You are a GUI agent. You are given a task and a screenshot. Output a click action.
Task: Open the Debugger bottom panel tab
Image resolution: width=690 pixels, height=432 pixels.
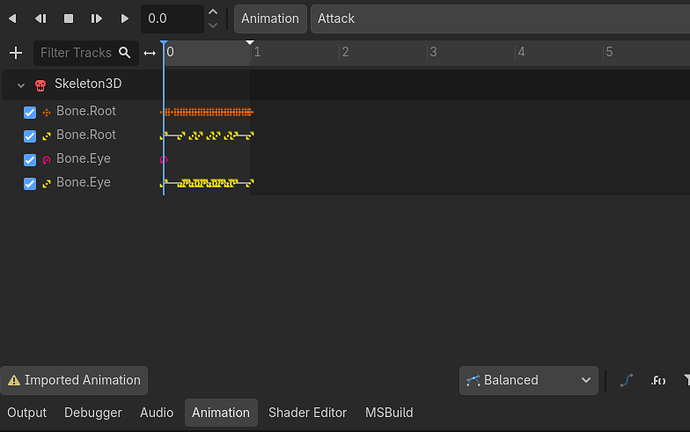93,413
